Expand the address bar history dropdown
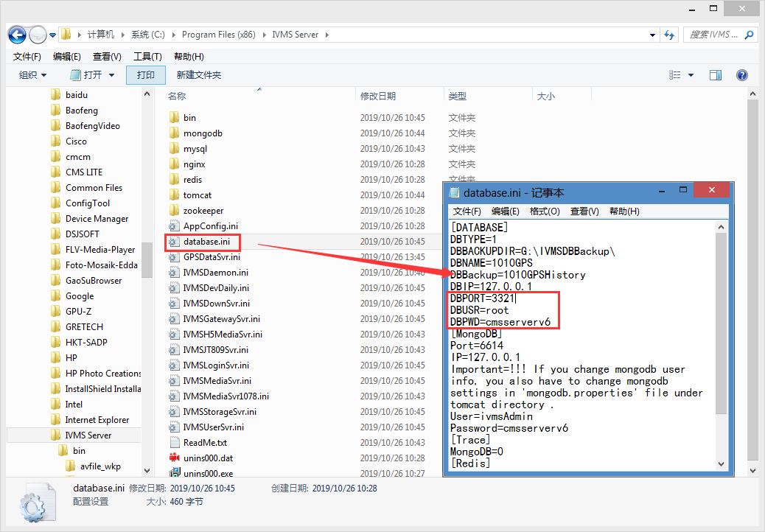The height and width of the screenshot is (532, 765). (x=652, y=35)
